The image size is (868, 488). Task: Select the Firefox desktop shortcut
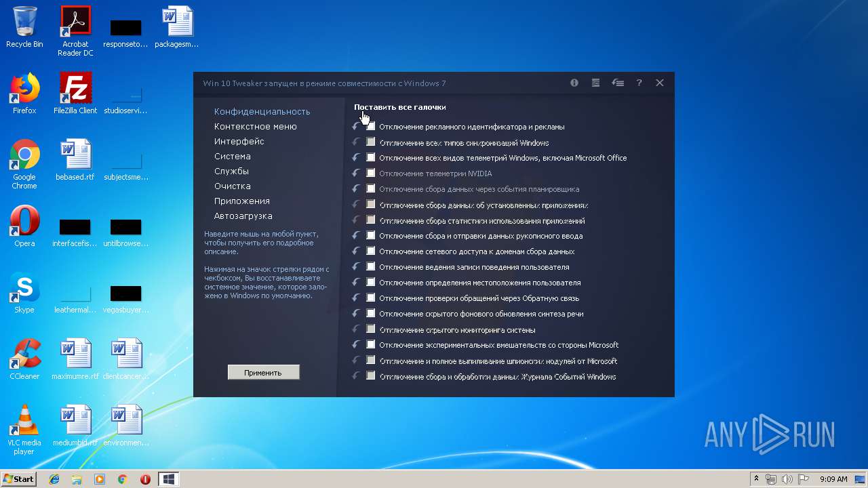coord(24,94)
